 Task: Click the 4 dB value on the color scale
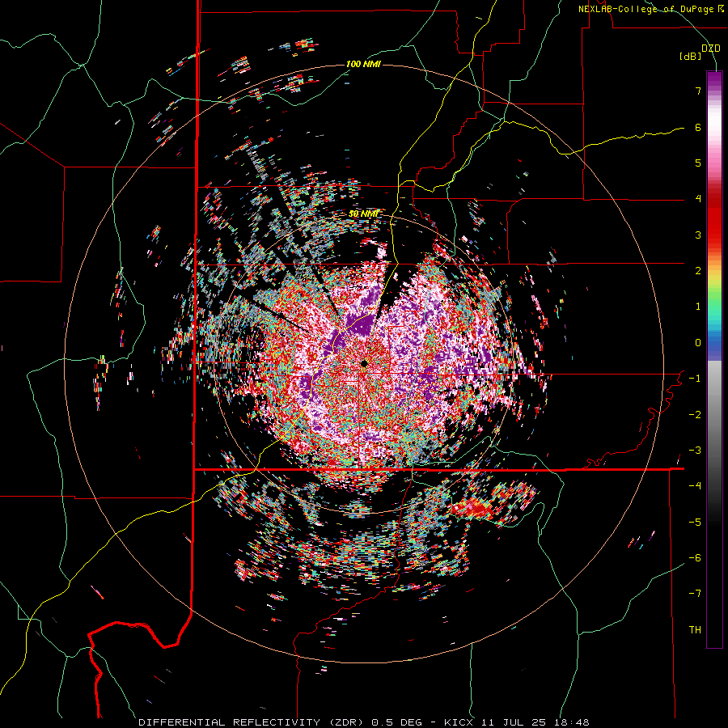click(x=698, y=199)
